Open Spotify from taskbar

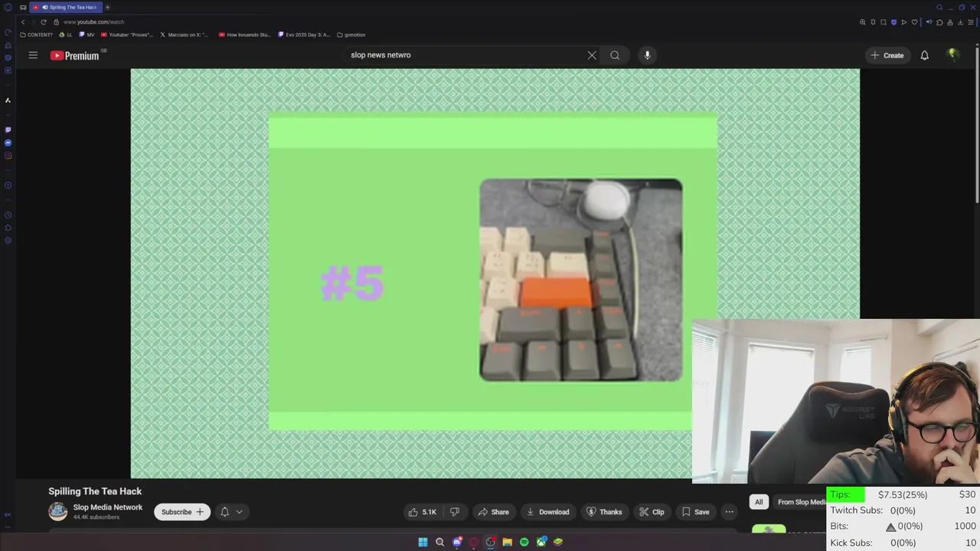(524, 542)
